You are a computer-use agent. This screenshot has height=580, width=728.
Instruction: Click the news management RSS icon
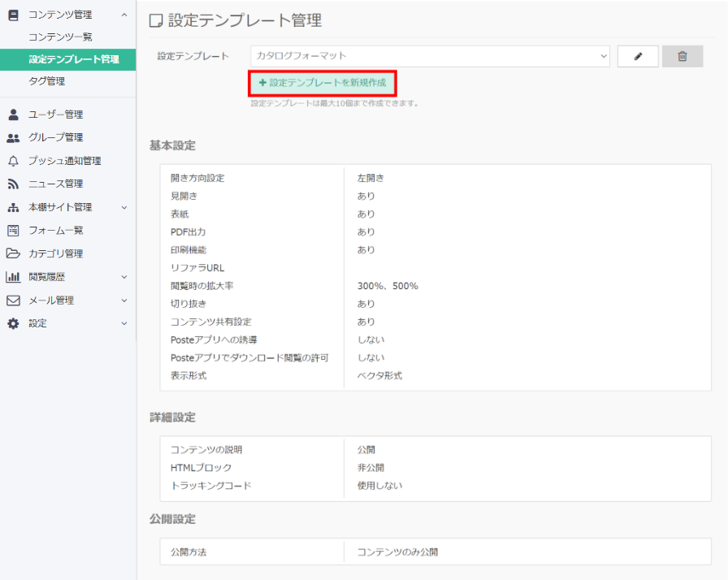[x=13, y=184]
